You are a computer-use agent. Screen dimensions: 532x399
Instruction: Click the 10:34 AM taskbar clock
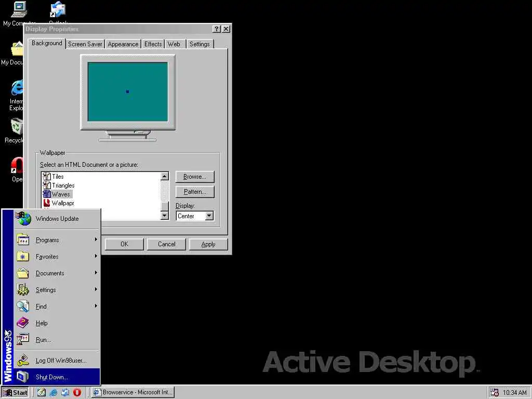click(514, 393)
